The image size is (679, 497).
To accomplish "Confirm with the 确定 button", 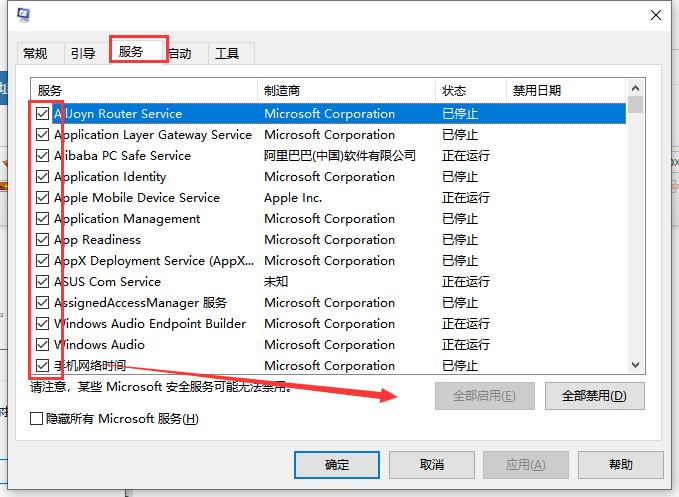I will pyautogui.click(x=337, y=465).
